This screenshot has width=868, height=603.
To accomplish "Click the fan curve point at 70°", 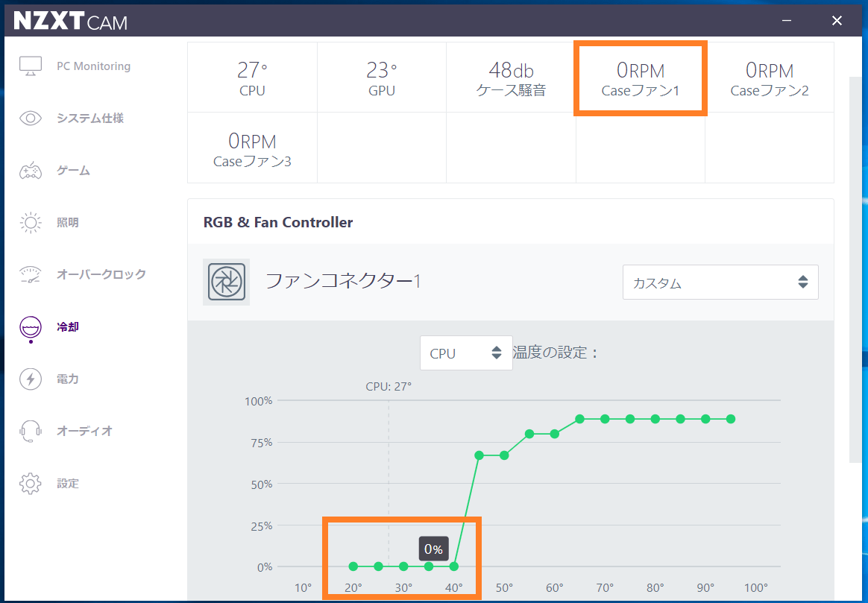I will (605, 419).
